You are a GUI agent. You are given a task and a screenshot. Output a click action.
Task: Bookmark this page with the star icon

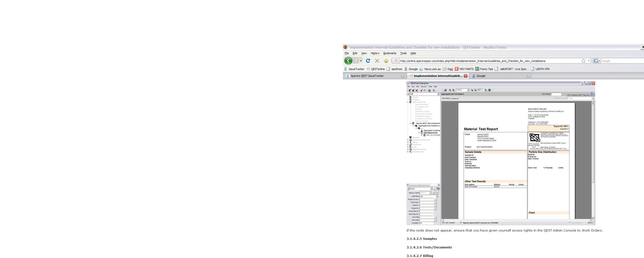coord(583,61)
